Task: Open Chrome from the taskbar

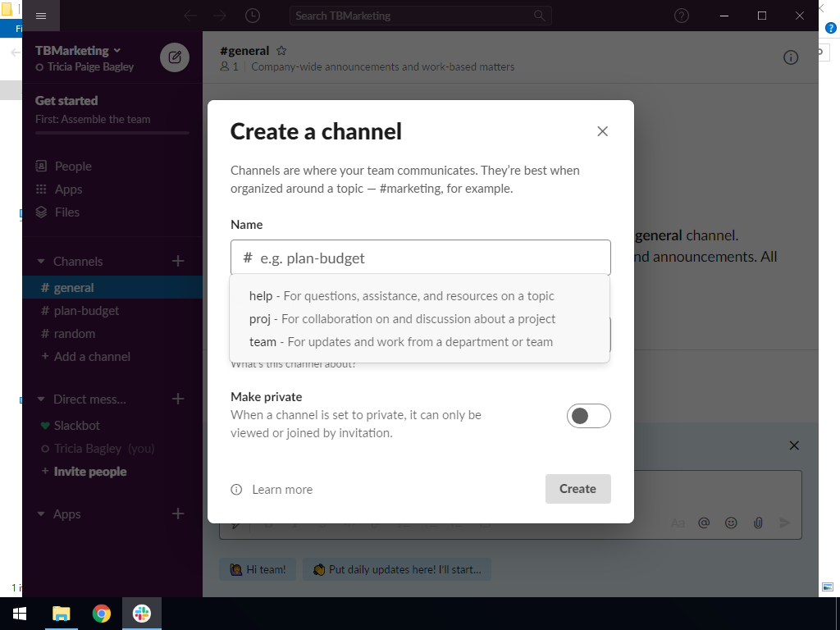Action: (101, 614)
